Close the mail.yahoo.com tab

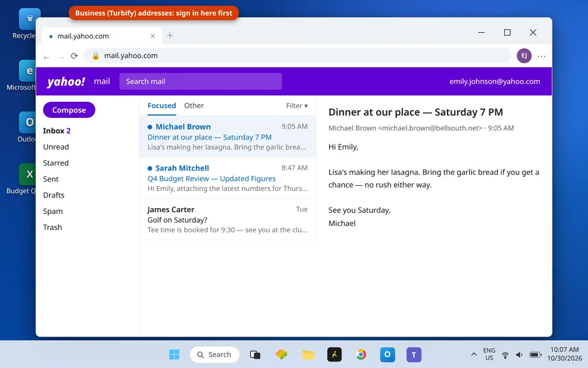pos(153,36)
